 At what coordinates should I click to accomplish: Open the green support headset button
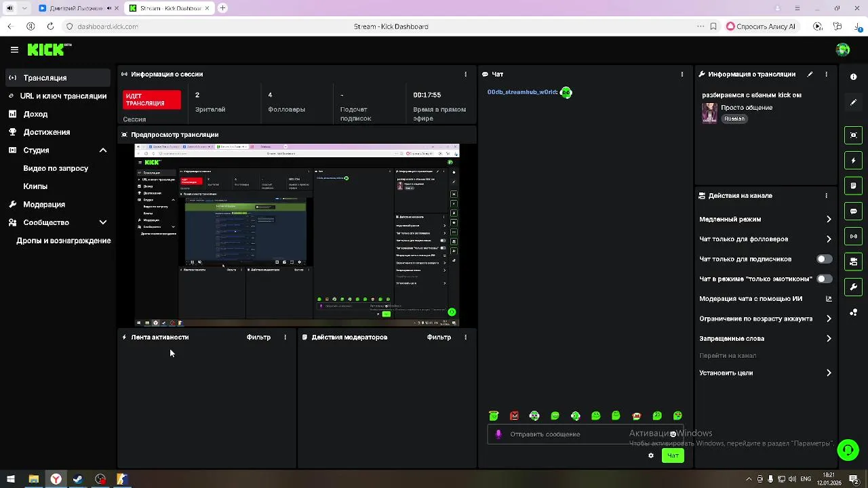848,449
